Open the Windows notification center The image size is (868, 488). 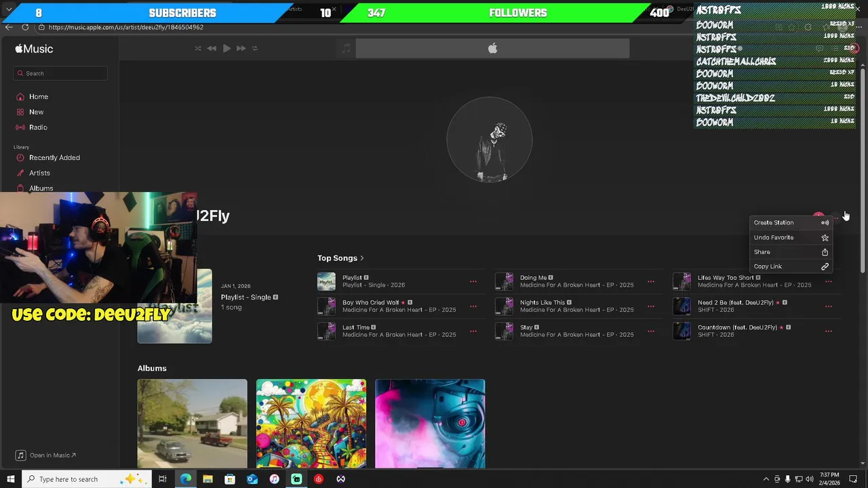tap(853, 479)
